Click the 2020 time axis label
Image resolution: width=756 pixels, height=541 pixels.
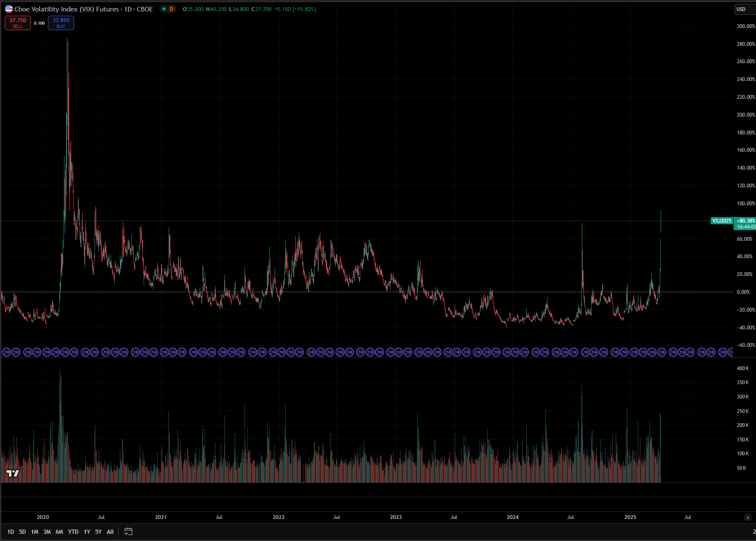pos(43,517)
